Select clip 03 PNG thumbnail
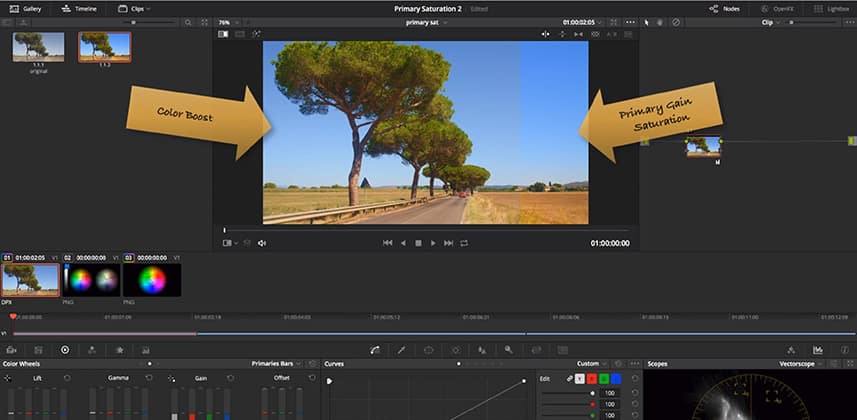 [x=152, y=279]
